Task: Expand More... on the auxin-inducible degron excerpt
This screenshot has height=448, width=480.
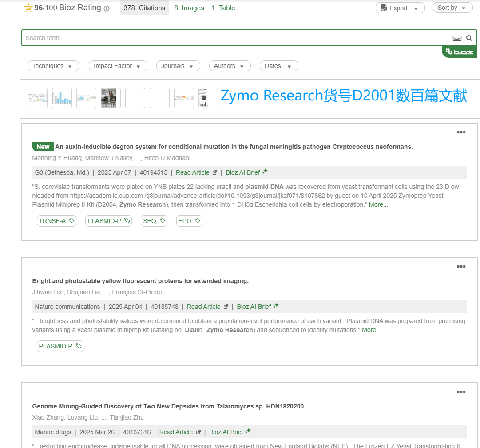Action: (378, 205)
